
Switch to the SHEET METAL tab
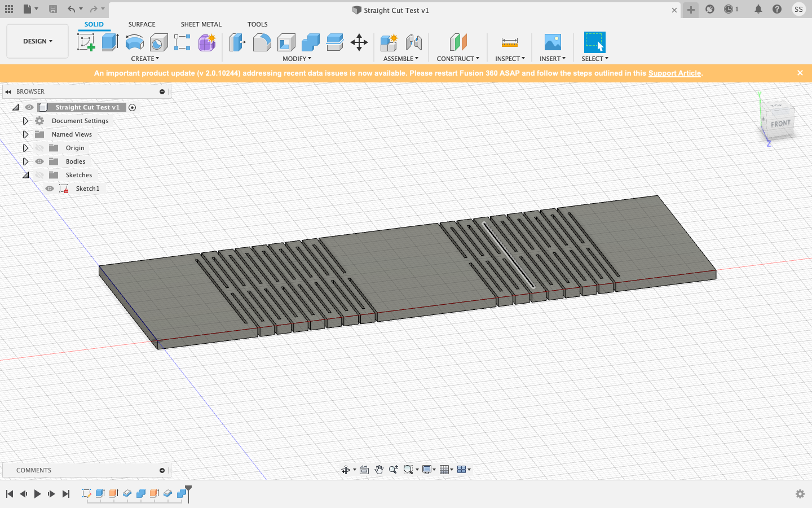201,24
